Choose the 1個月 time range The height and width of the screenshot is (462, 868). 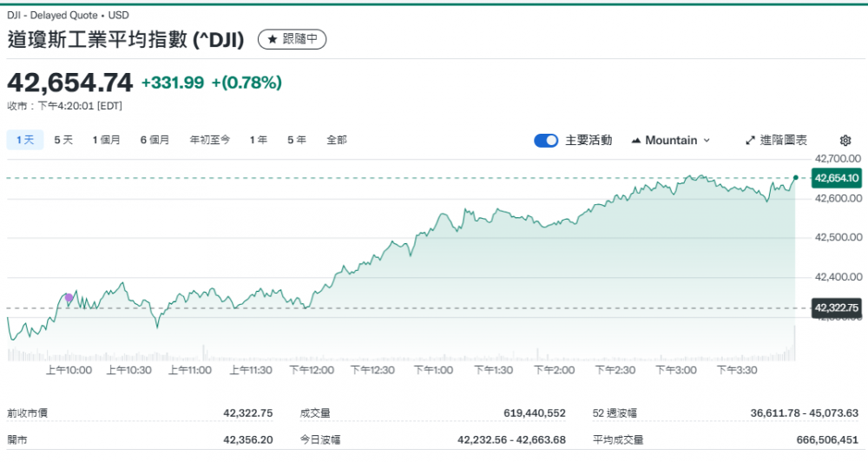106,140
